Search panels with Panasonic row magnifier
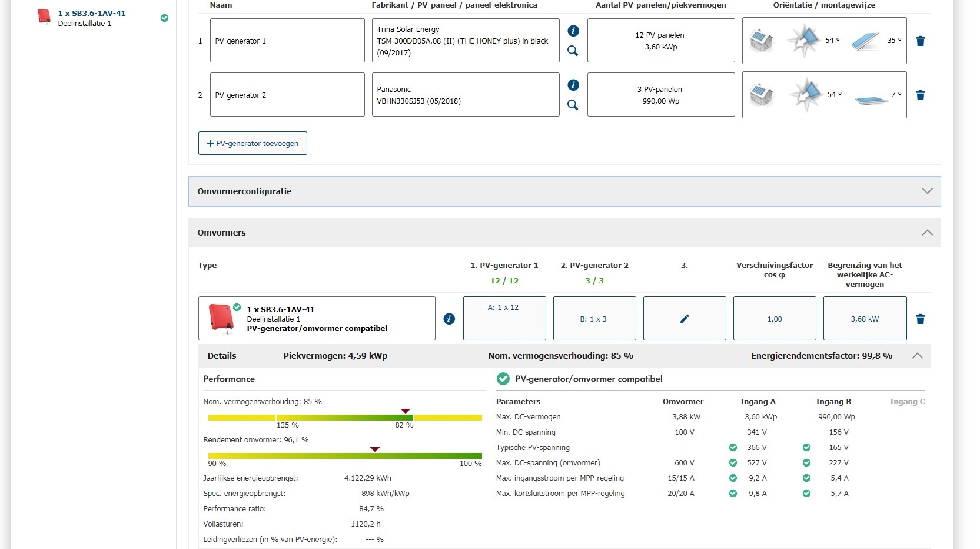The image size is (980, 549). [x=573, y=105]
